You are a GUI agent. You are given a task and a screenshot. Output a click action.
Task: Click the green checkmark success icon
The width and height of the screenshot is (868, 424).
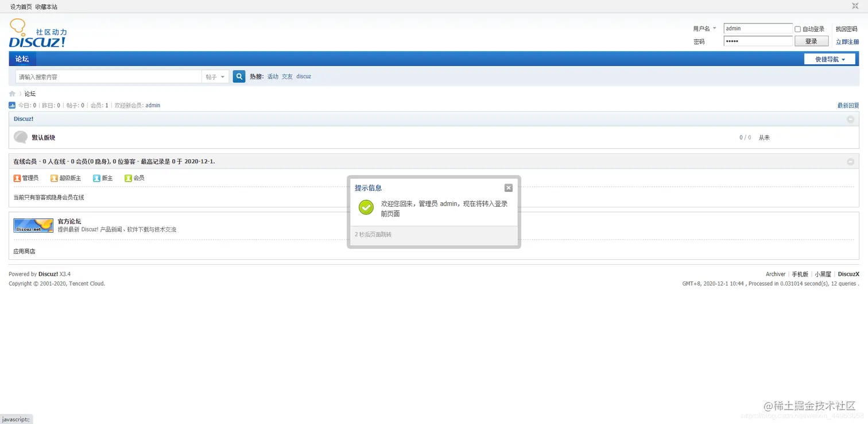(x=366, y=207)
